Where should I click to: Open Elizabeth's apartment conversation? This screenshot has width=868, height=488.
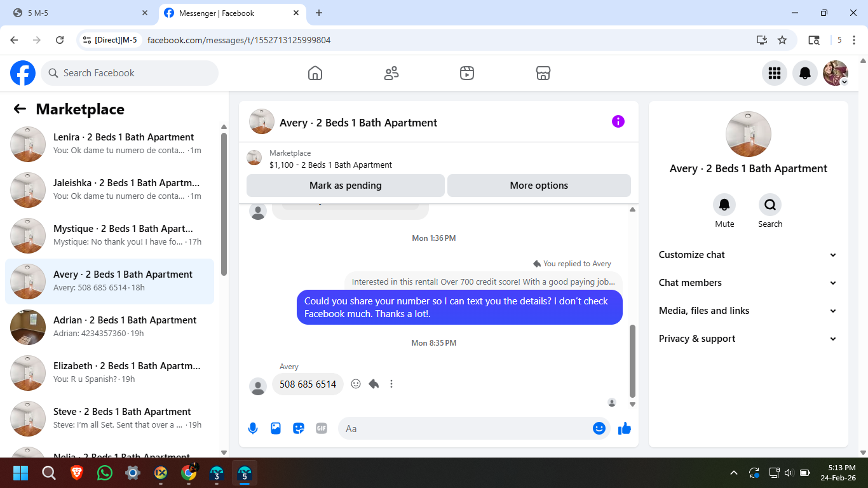pos(109,373)
